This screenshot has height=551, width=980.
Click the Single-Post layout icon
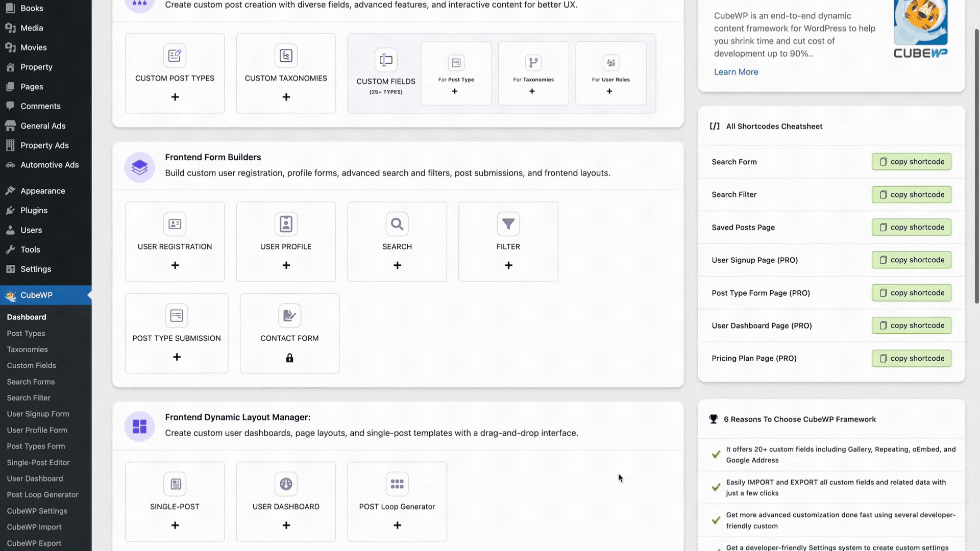[175, 484]
